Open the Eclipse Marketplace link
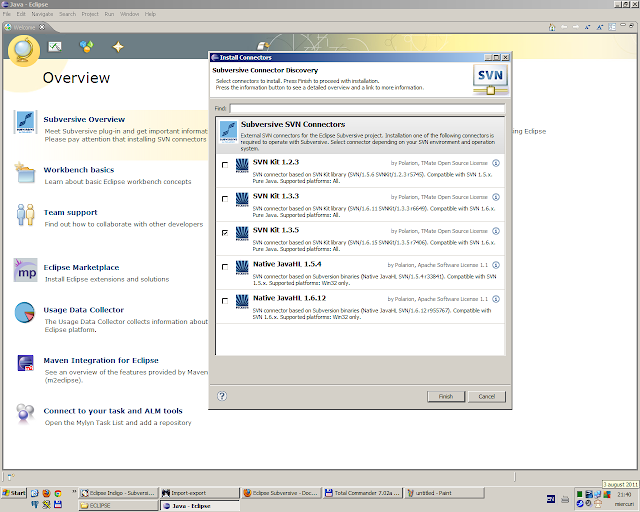This screenshot has height=512, width=640. [81, 267]
